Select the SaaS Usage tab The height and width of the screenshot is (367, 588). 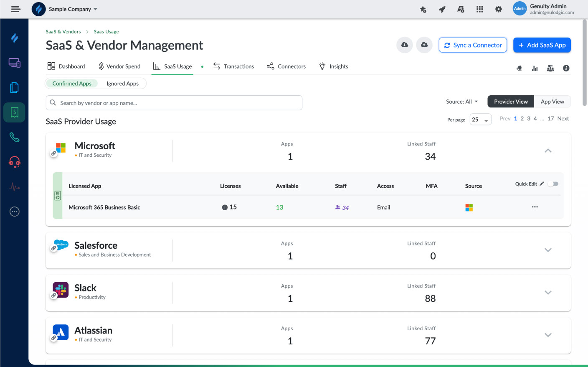click(172, 66)
